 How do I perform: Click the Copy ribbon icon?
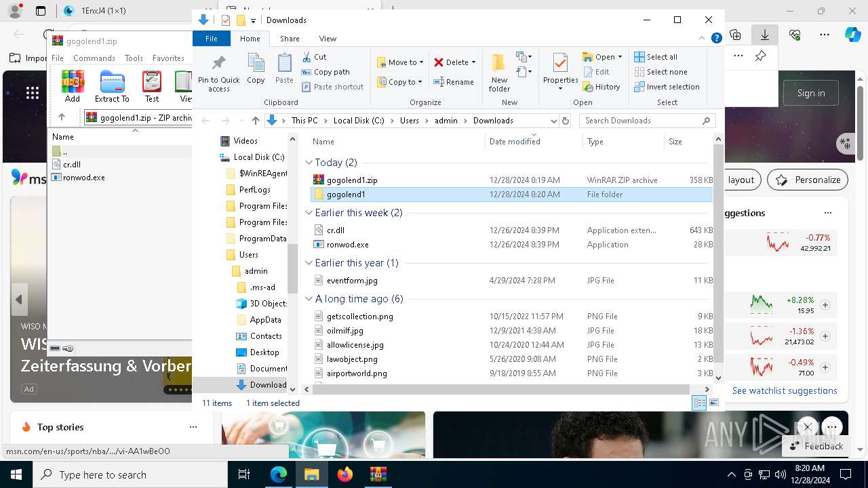point(256,69)
